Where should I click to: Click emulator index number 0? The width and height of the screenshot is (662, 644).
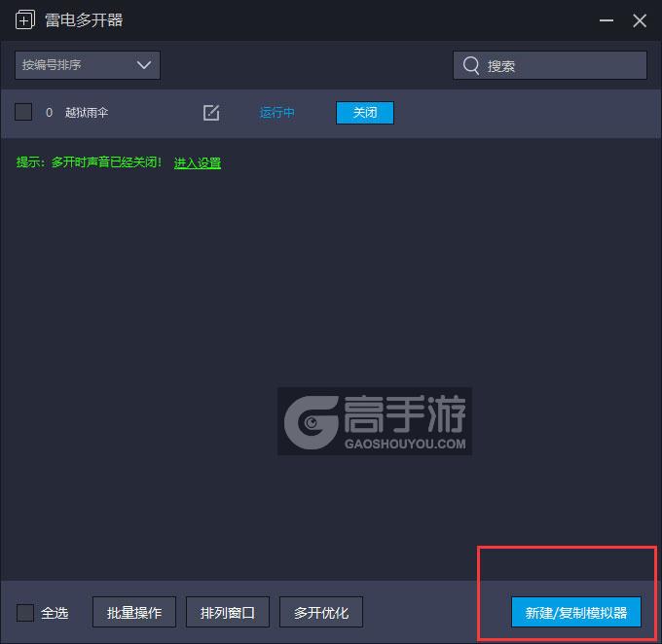point(49,113)
